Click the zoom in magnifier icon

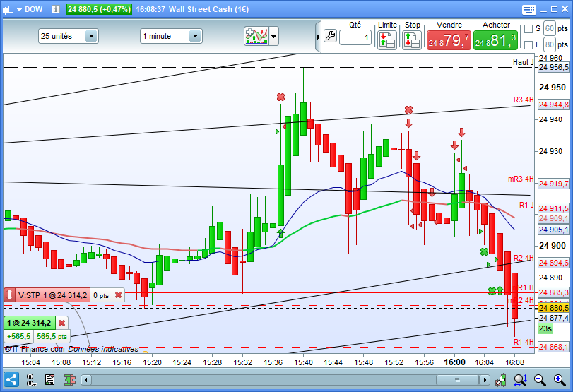(560, 380)
